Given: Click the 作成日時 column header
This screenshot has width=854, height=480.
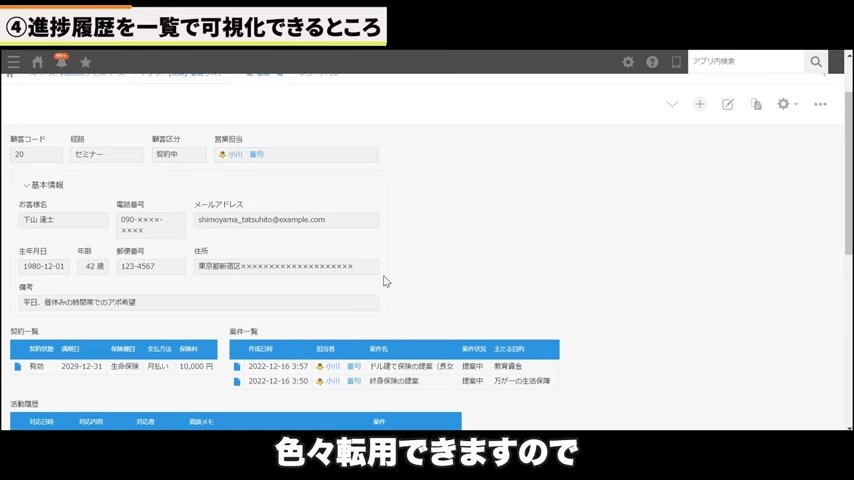Looking at the screenshot, I should [260, 349].
